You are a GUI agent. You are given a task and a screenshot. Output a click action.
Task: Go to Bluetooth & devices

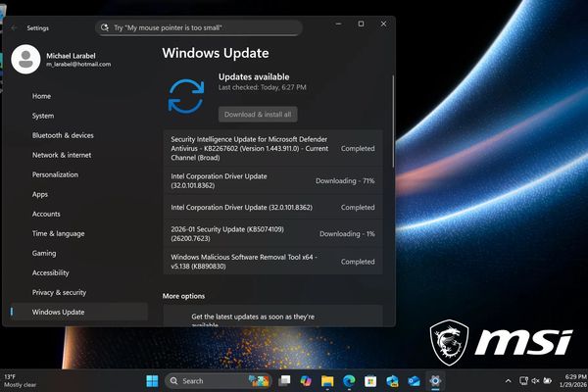(63, 135)
